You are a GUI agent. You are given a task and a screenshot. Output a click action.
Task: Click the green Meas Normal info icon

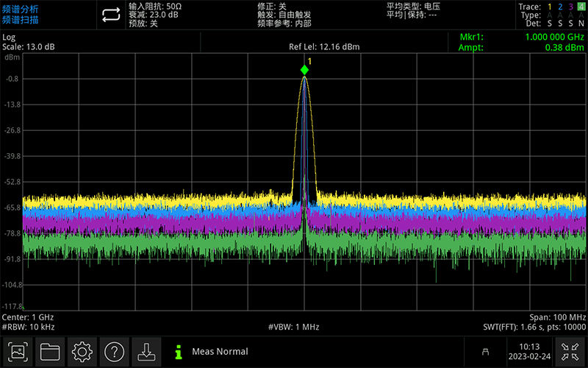point(177,352)
